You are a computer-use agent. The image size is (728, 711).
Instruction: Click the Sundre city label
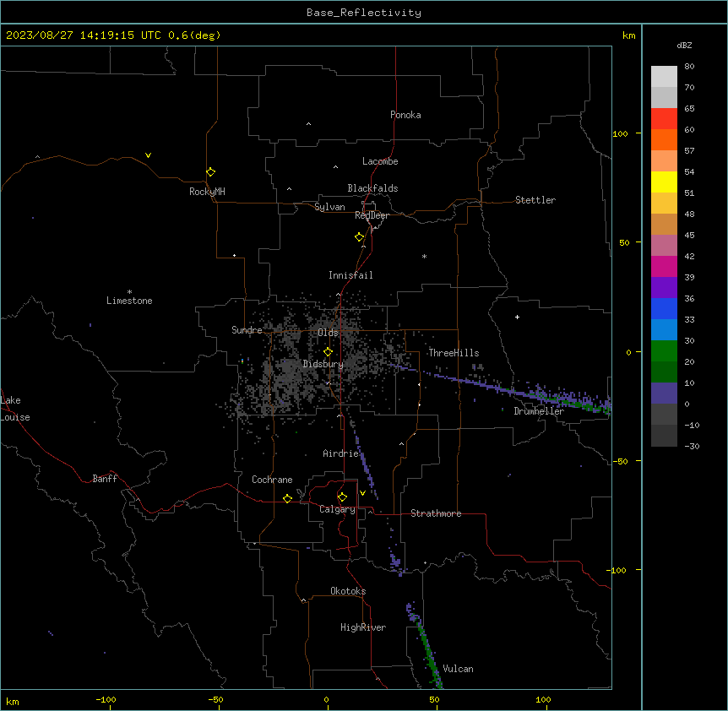[247, 330]
